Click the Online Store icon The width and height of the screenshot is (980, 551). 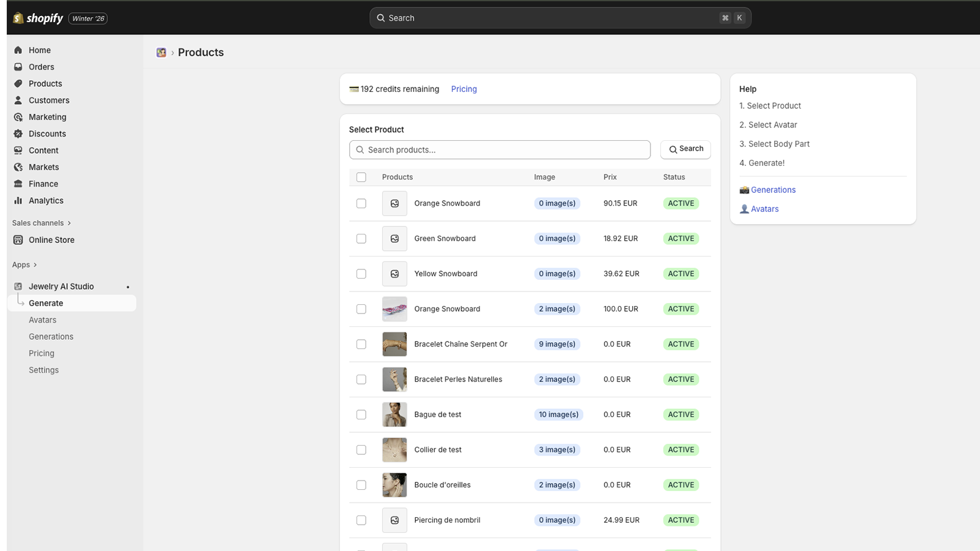(x=18, y=240)
